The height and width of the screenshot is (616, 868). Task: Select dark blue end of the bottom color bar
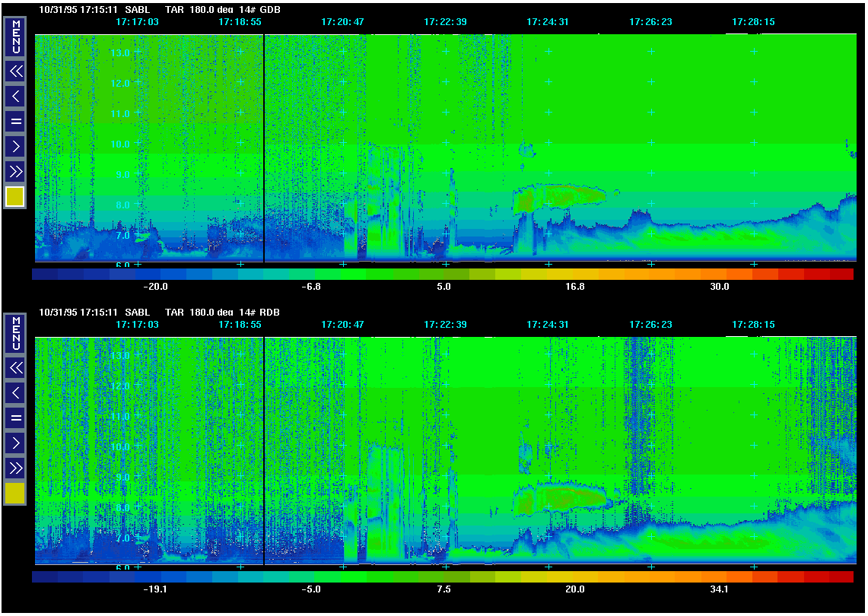click(45, 576)
